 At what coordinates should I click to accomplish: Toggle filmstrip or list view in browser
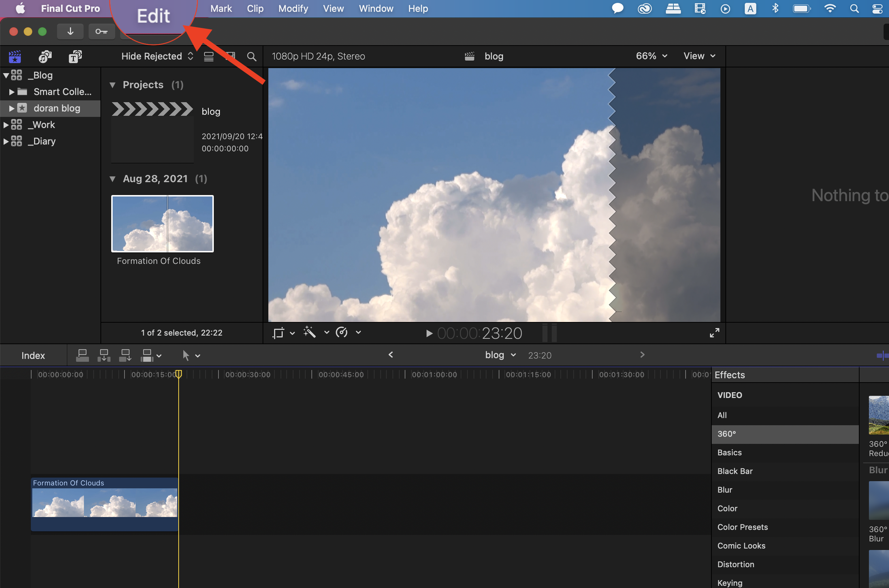(x=209, y=57)
